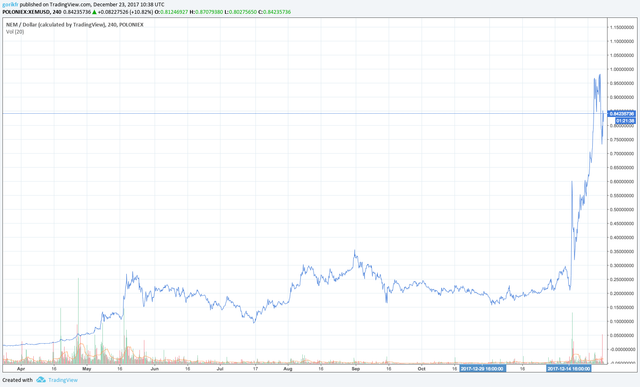Click the December 23, 2017 10:38 UTC publish date
The image size is (640, 387).
click(x=129, y=4)
